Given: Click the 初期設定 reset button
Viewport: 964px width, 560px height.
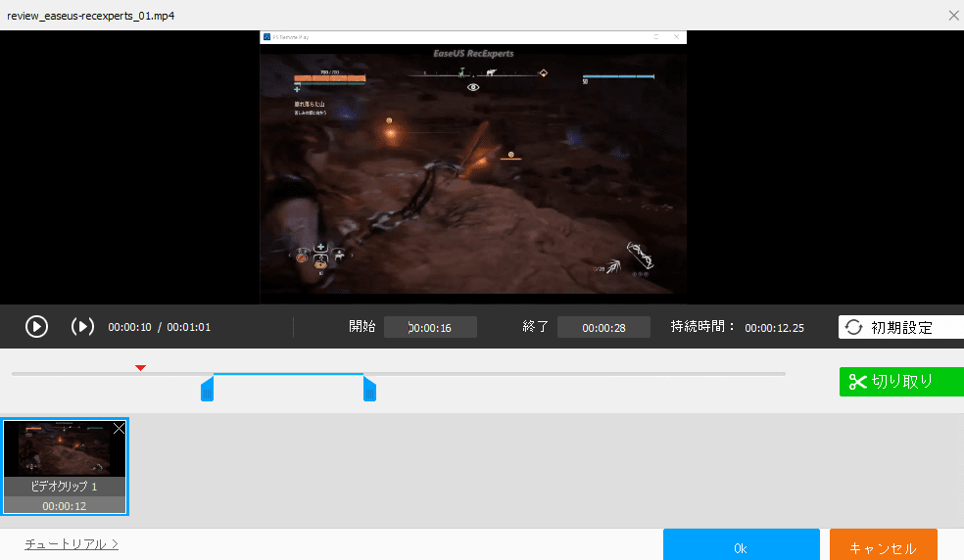Looking at the screenshot, I should 900,327.
